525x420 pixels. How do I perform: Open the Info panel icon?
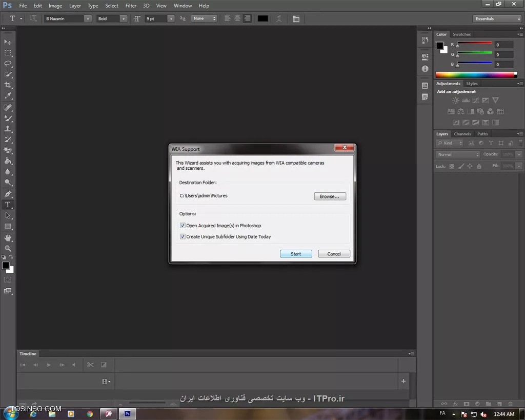[425, 69]
